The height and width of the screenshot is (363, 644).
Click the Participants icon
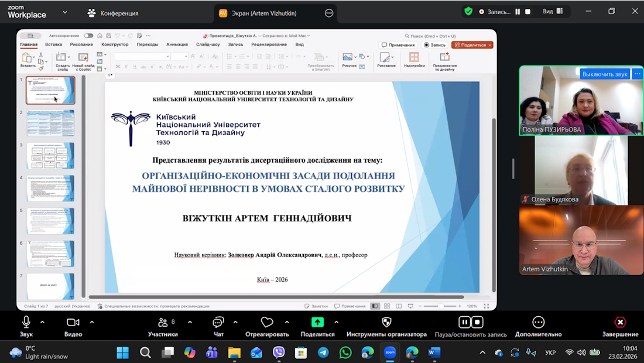coord(163,323)
